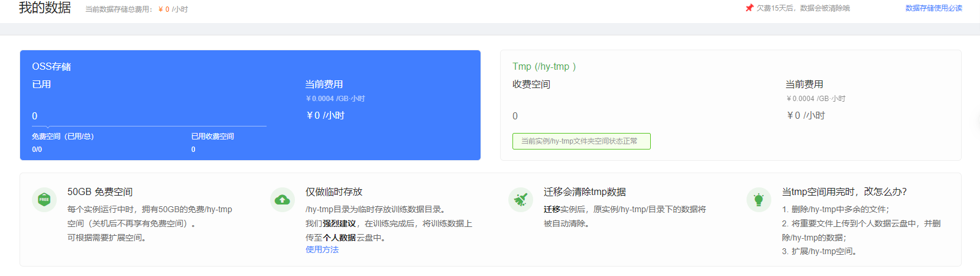Image resolution: width=980 pixels, height=276 pixels.
Task: Open the 使用方法 link
Action: click(322, 249)
